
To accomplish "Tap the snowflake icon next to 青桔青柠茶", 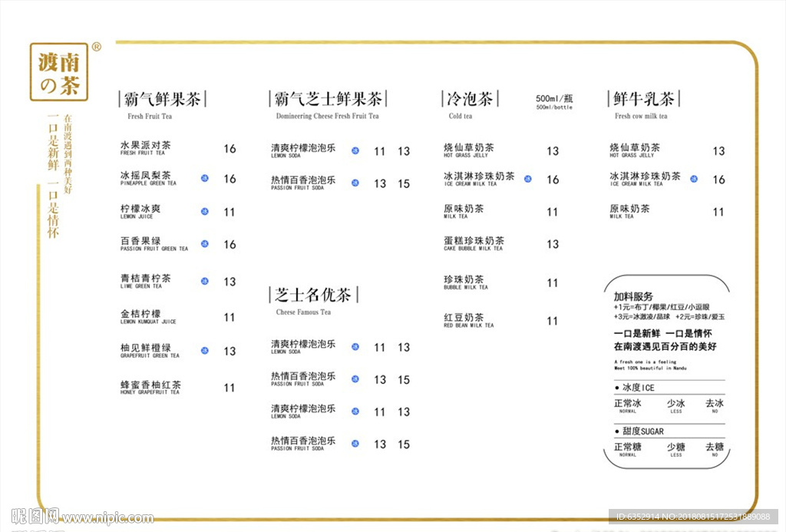I will click(203, 280).
